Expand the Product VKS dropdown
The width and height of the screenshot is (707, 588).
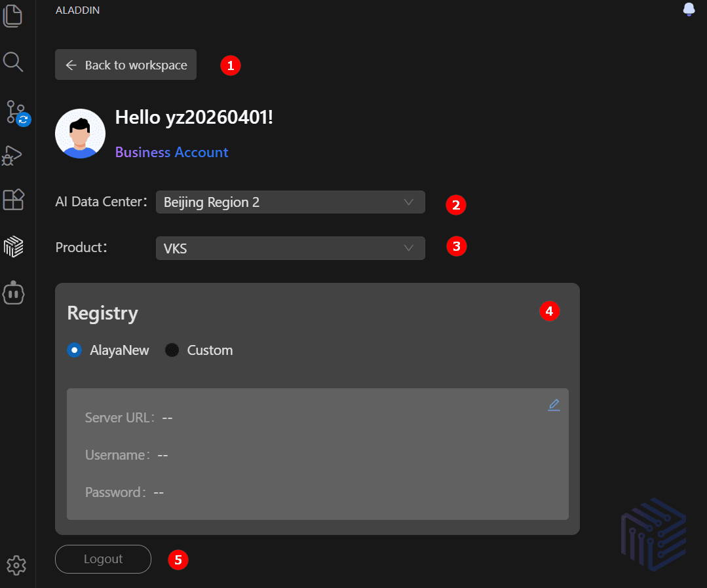(x=290, y=248)
